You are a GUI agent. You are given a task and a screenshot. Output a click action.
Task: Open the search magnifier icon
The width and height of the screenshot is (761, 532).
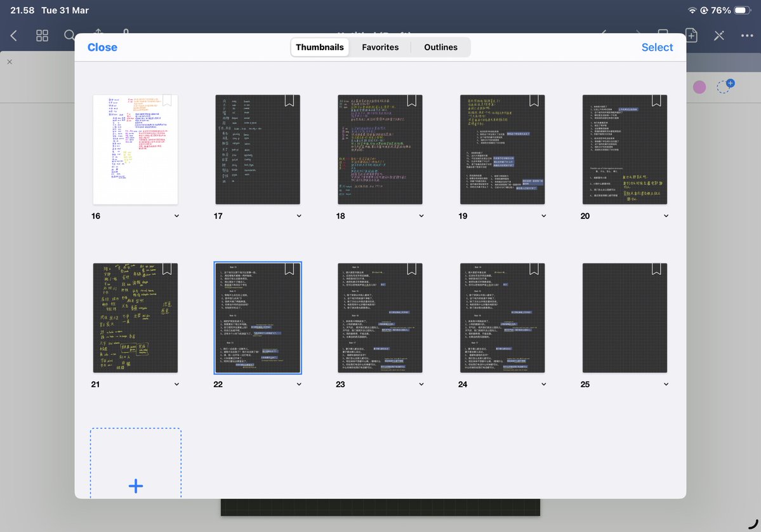69,36
